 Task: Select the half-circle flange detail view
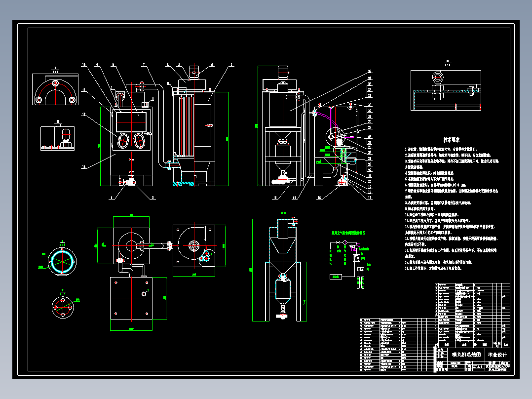point(55,90)
